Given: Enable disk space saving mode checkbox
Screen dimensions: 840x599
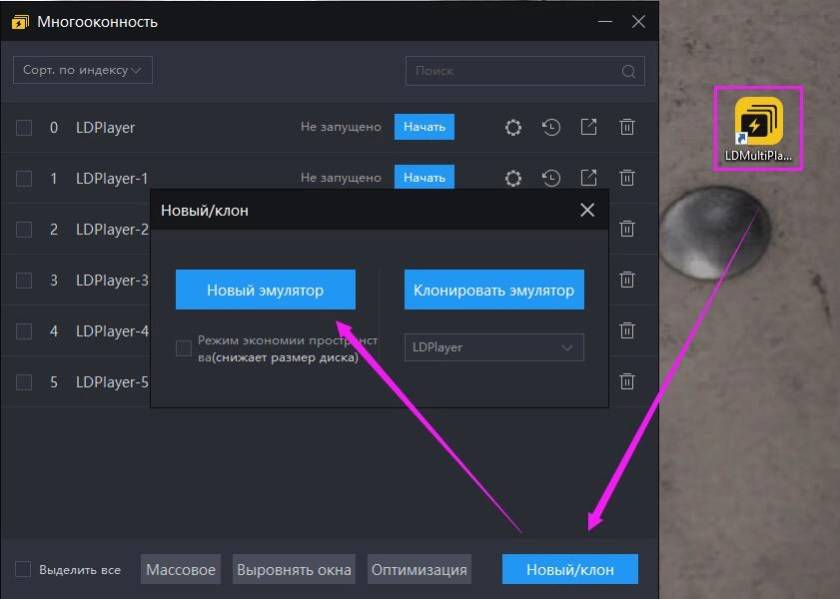Looking at the screenshot, I should pos(183,348).
